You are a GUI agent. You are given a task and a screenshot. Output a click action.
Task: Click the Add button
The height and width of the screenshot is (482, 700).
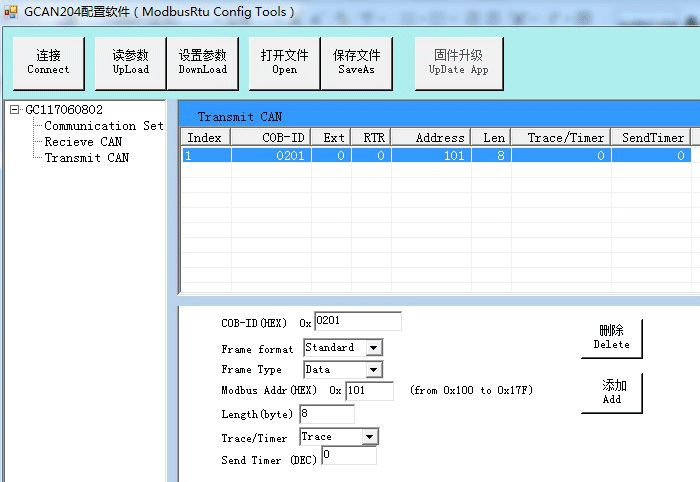[x=612, y=392]
